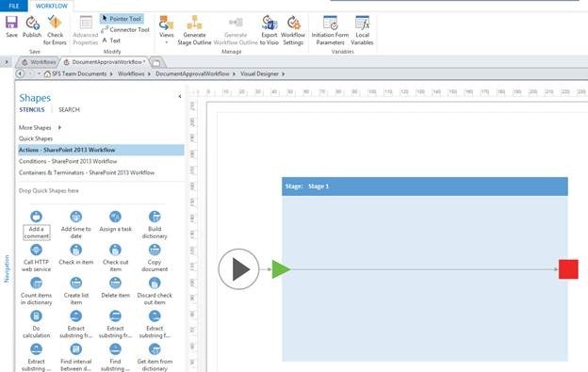Select Containers & Terminators stencil
588x372 pixels.
(x=87, y=172)
